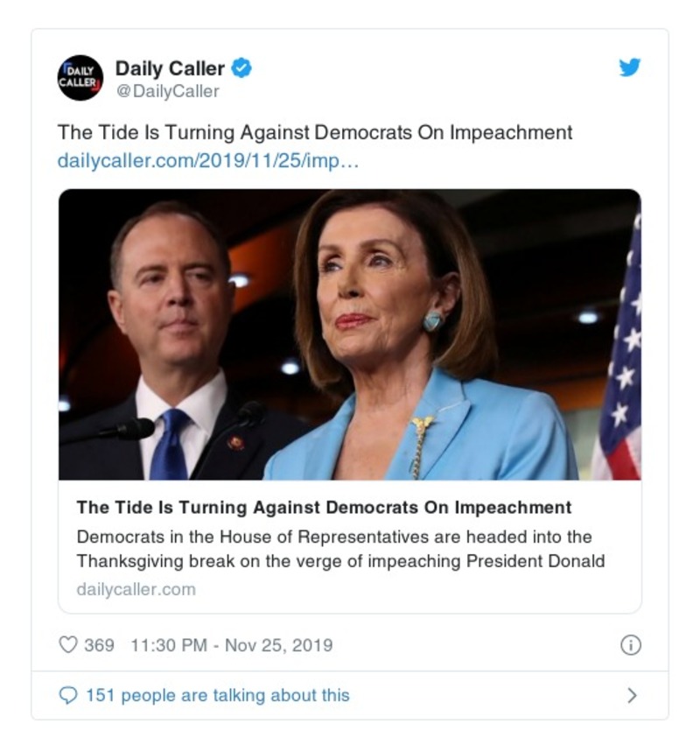Click the blue verified checkmark badge

click(241, 68)
